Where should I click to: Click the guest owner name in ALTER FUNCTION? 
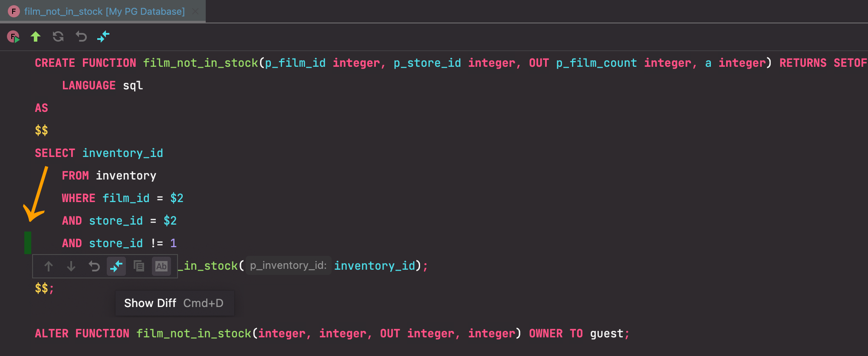point(606,333)
